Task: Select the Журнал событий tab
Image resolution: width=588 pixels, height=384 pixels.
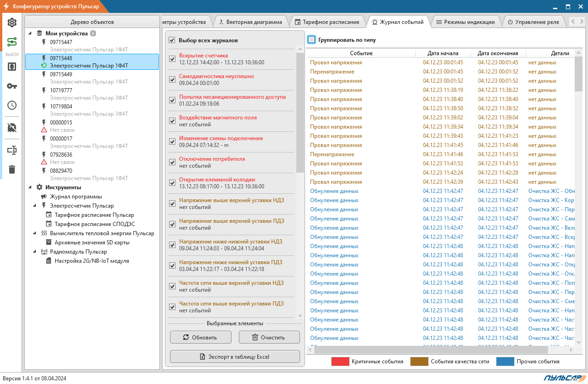Action: pyautogui.click(x=398, y=22)
